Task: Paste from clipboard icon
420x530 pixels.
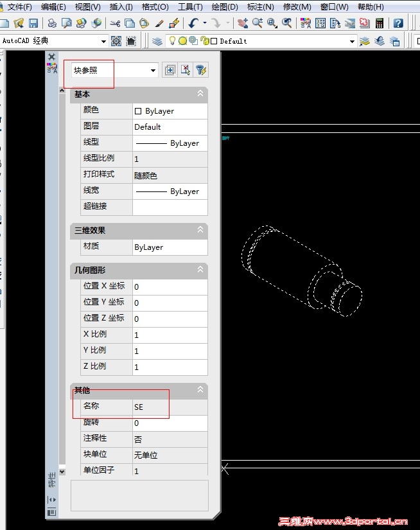Action: click(144, 23)
